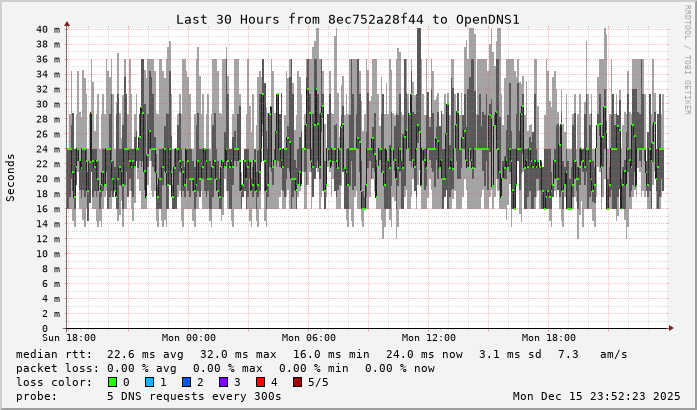
Task: Select the blue loss swatch labeled 2
Action: point(187,382)
